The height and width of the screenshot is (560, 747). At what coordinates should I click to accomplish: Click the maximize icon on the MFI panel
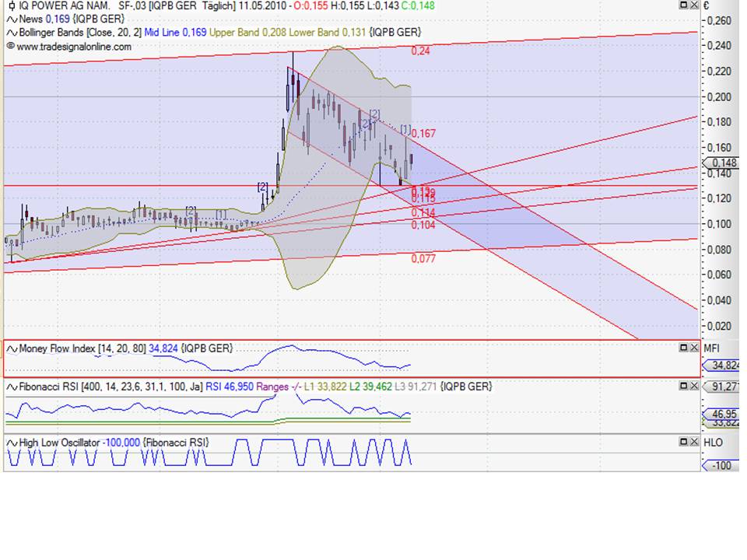(x=685, y=348)
